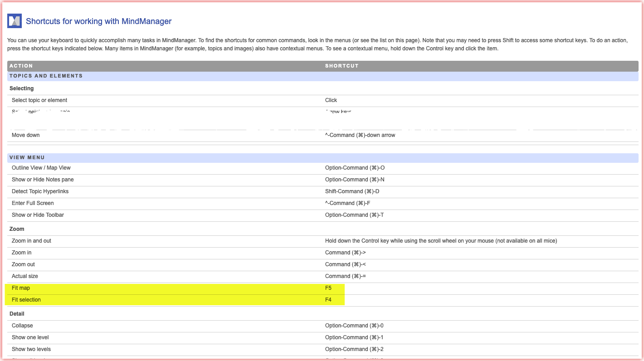Click the "Show or Hide Notes pane" action
The width and height of the screenshot is (644, 361).
43,180
